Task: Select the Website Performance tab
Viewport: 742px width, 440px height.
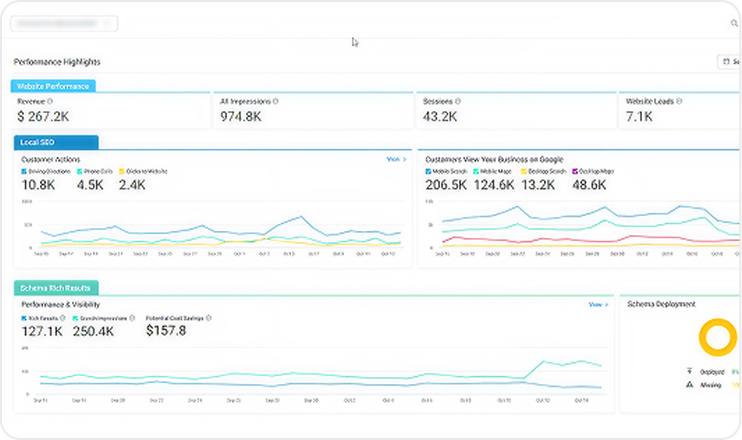Action: 53,86
